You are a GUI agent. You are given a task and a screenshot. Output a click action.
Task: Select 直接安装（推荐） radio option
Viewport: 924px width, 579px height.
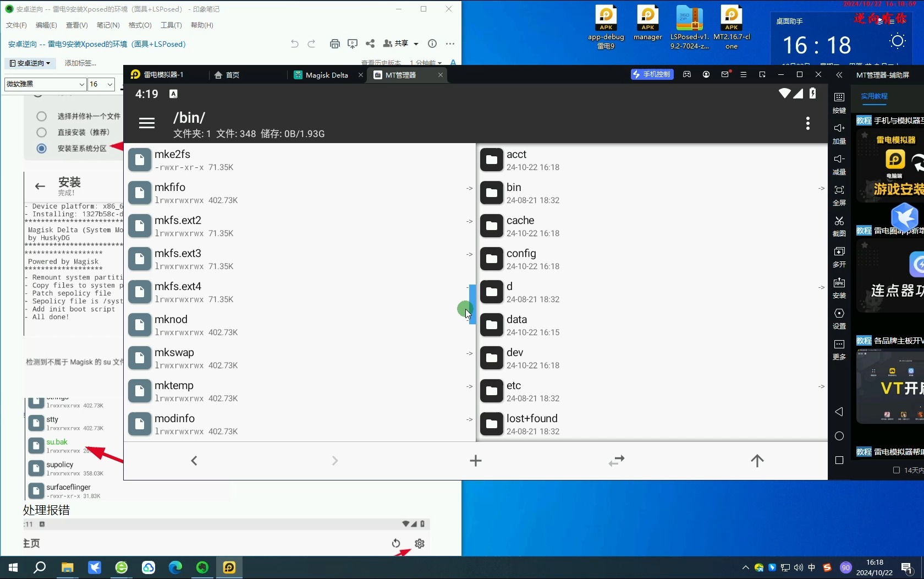click(x=41, y=132)
